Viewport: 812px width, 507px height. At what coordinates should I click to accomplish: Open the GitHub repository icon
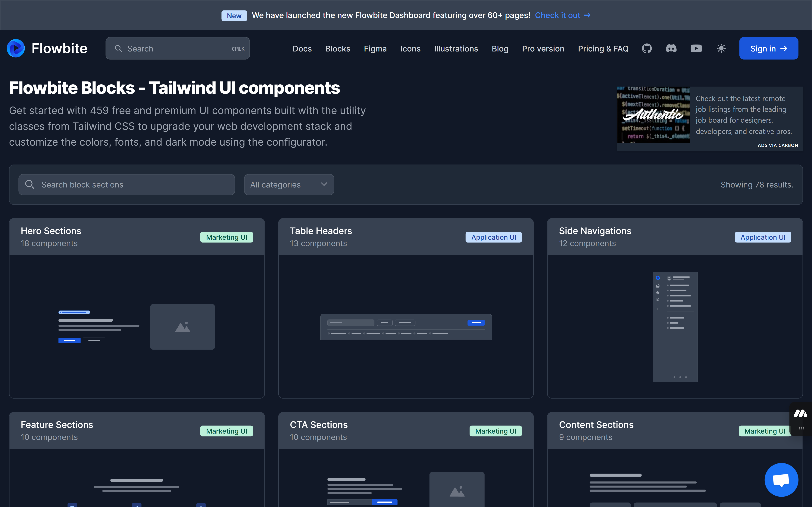pos(647,49)
